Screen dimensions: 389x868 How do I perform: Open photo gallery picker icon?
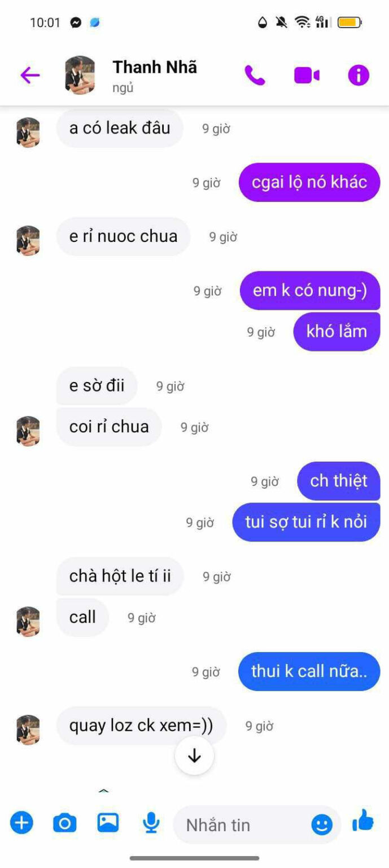click(108, 822)
